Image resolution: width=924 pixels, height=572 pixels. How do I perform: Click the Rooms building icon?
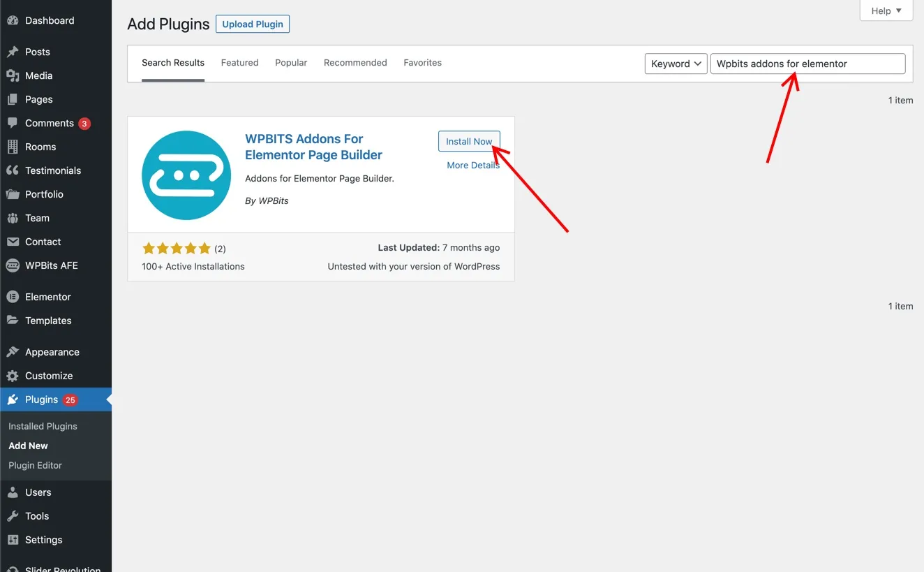13,147
